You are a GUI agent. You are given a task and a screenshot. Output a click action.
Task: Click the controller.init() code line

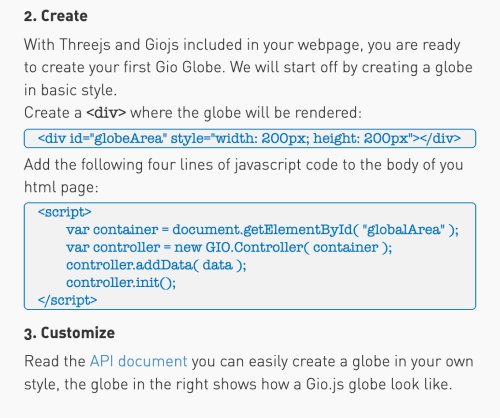[x=121, y=283]
